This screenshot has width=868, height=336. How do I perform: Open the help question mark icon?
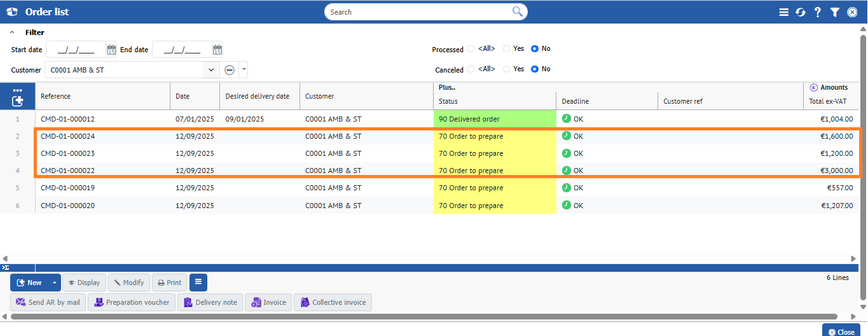click(818, 12)
